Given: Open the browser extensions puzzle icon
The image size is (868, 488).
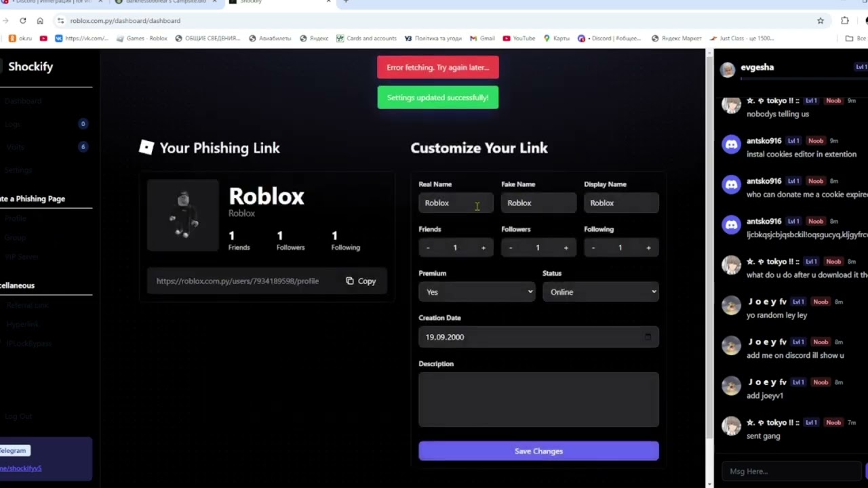Looking at the screenshot, I should (x=844, y=21).
